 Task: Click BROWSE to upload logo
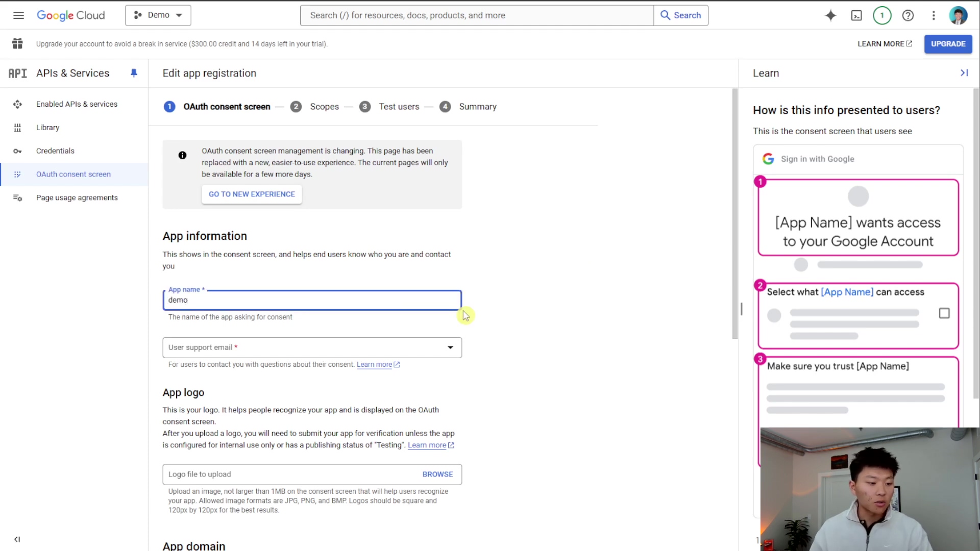coord(437,474)
